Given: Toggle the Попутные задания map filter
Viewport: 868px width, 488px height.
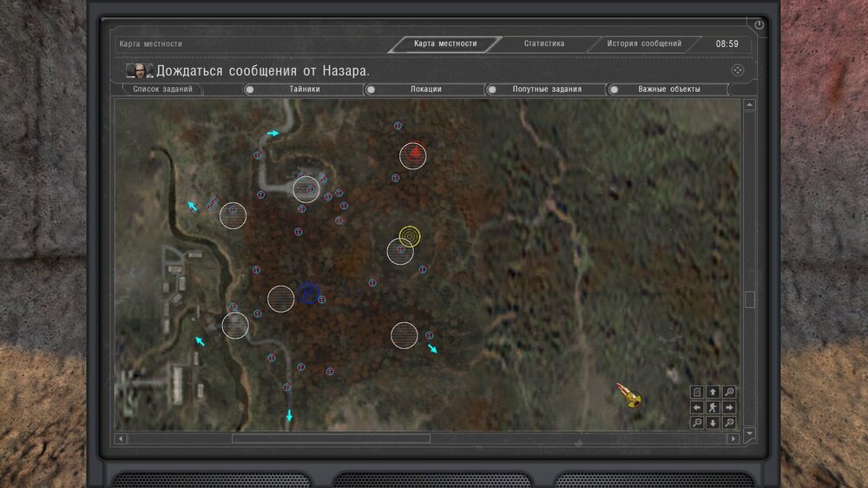Looking at the screenshot, I should tap(546, 89).
